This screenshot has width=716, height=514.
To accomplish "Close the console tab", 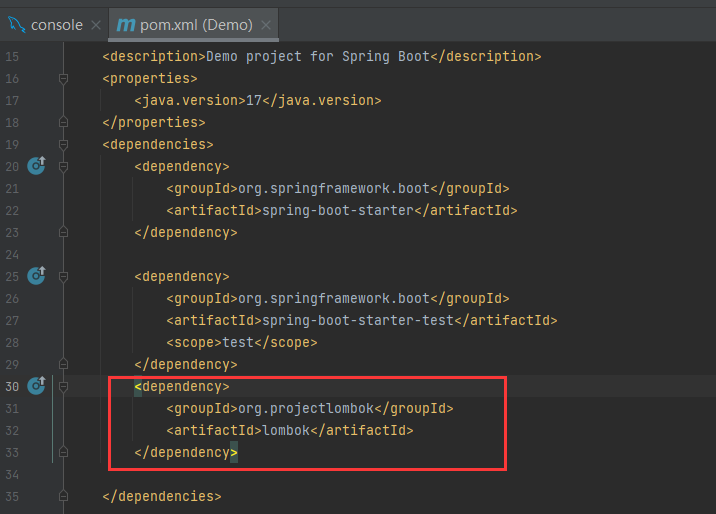I will [95, 24].
